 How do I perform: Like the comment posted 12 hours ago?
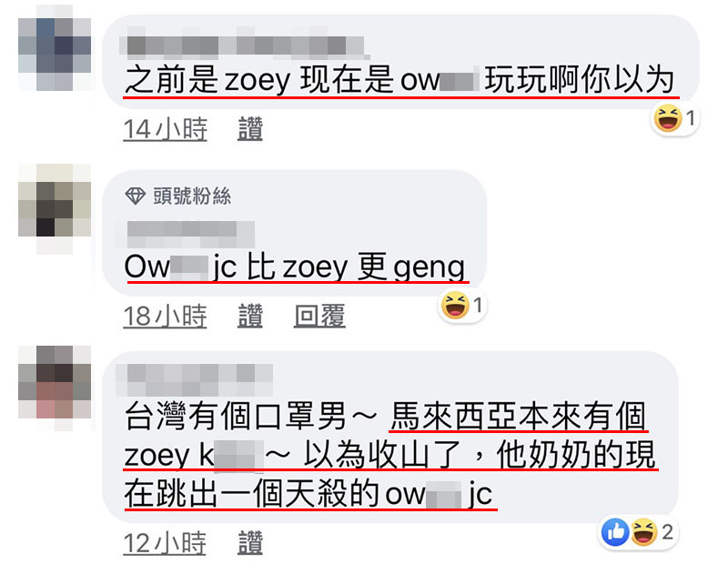tap(250, 543)
